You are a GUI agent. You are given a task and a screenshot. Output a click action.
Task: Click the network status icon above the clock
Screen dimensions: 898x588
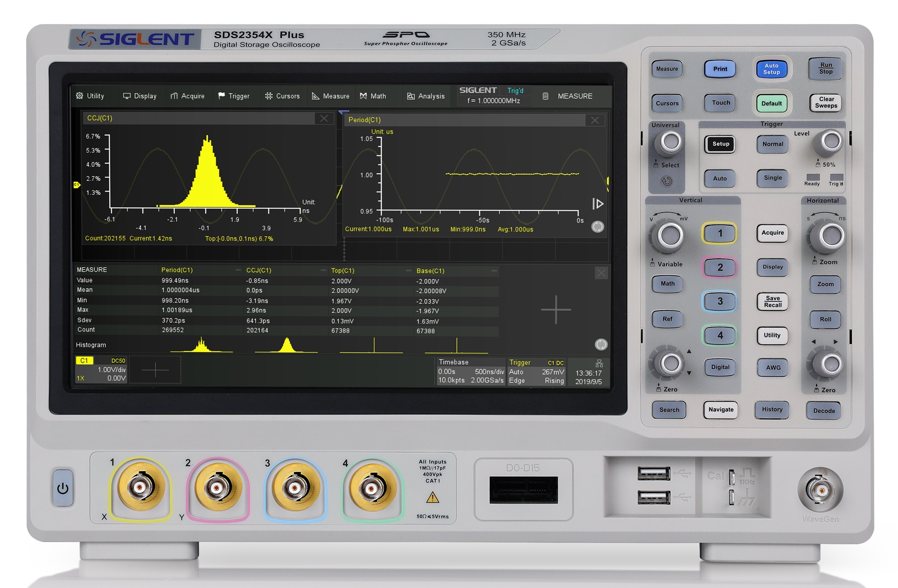click(x=599, y=364)
